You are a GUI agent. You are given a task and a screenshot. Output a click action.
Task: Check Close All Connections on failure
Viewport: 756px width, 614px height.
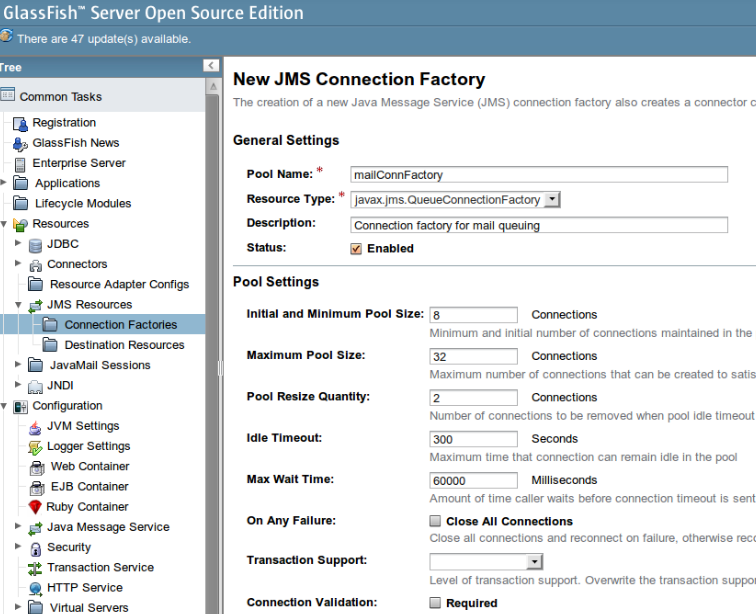coord(435,521)
